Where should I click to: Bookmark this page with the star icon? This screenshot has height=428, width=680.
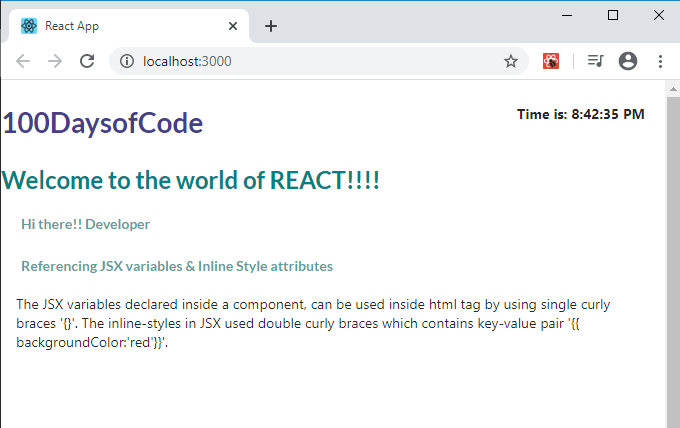pyautogui.click(x=510, y=61)
